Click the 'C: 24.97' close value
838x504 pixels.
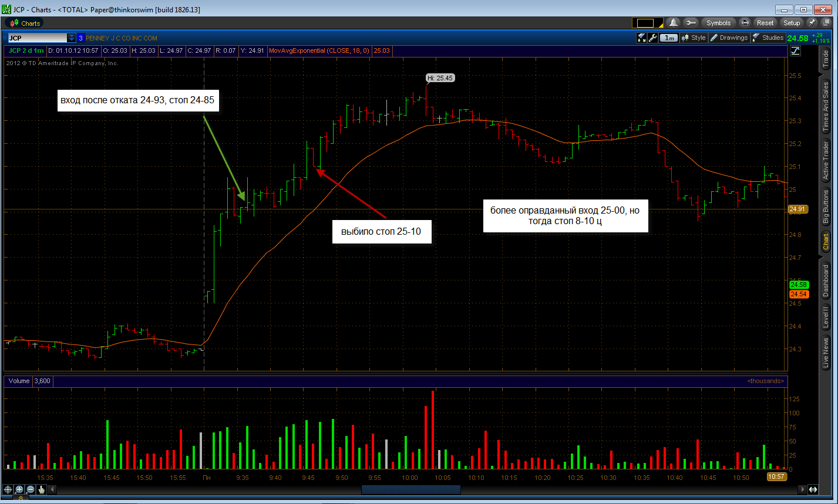(199, 50)
